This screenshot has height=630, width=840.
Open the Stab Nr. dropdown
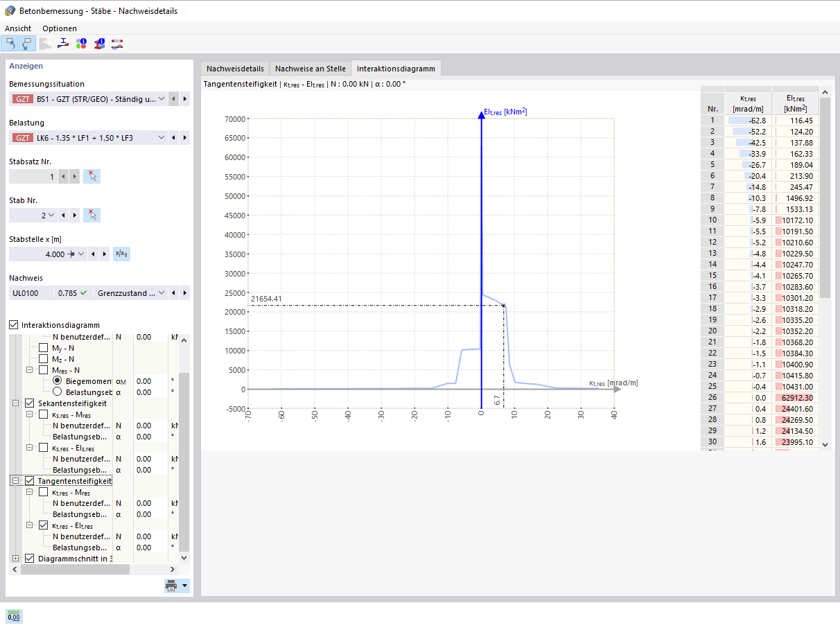tap(52, 216)
